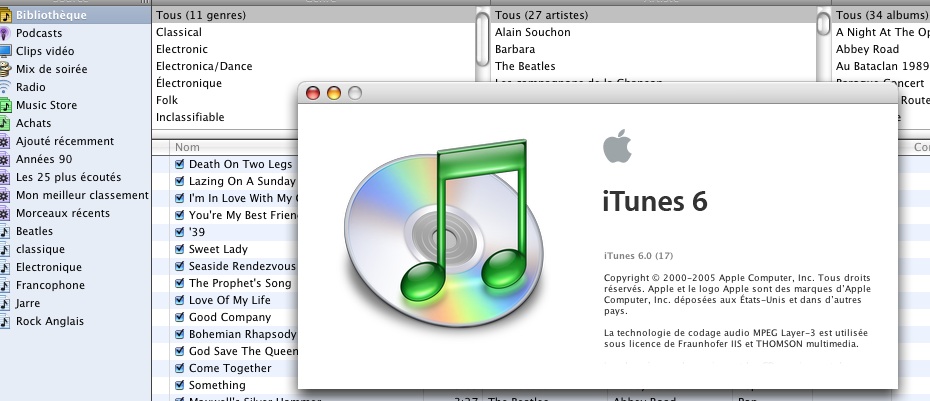Screen dimensions: 930x401
Task: Select the Classical genre
Action: pyautogui.click(x=314, y=32)
